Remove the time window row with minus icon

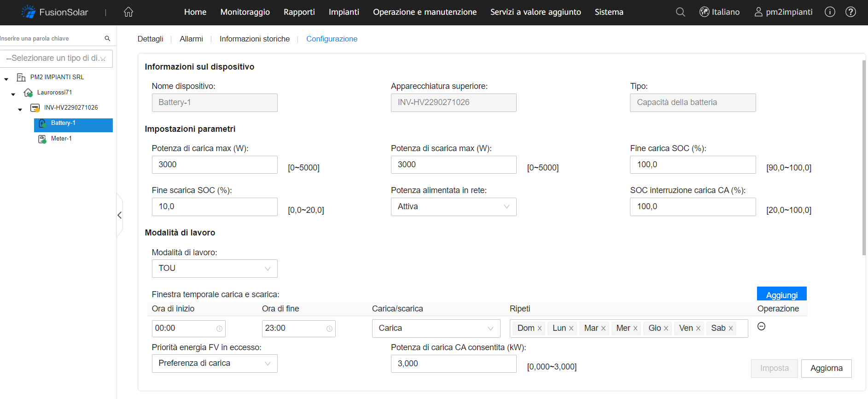point(761,326)
